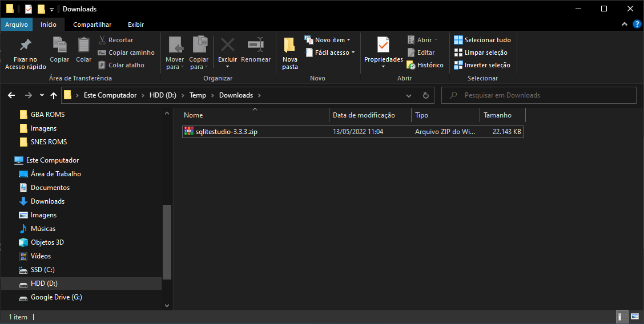The image size is (644, 324).
Task: Open the GBA ROMS folder in sidebar
Action: [x=47, y=115]
